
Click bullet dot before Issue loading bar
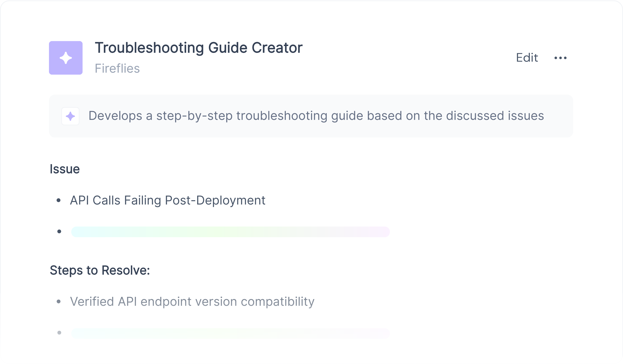tap(59, 231)
